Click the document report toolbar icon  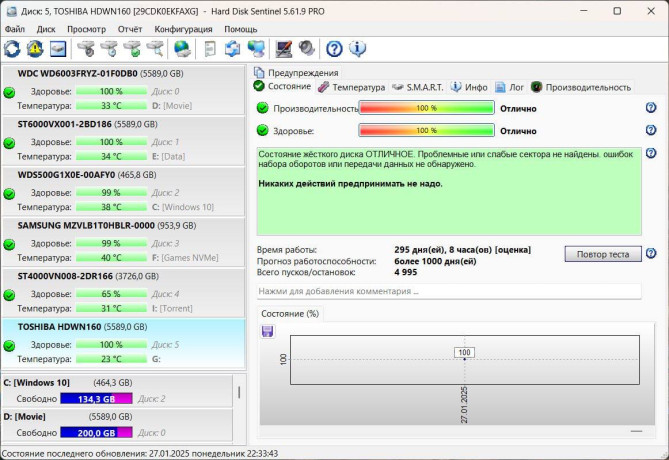click(x=210, y=49)
